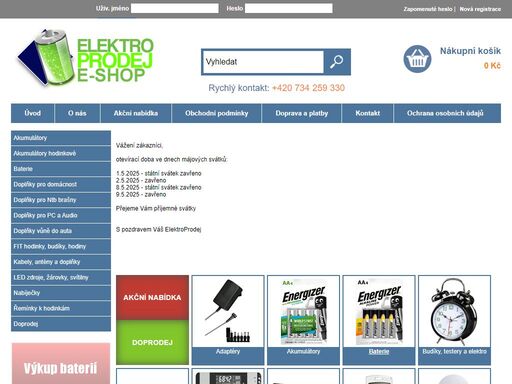512x384 pixels.
Task: Open the Energizer Baterie product image
Action: click(379, 311)
